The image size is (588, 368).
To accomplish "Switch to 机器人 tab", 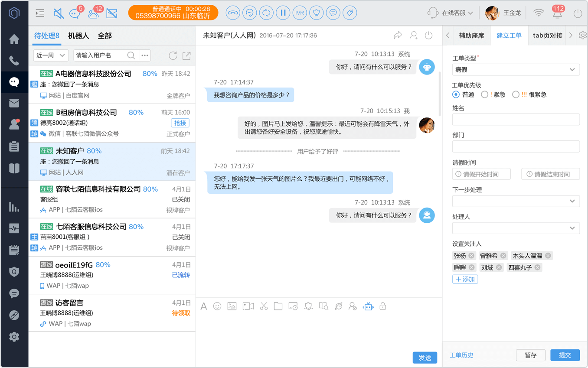I will (78, 36).
